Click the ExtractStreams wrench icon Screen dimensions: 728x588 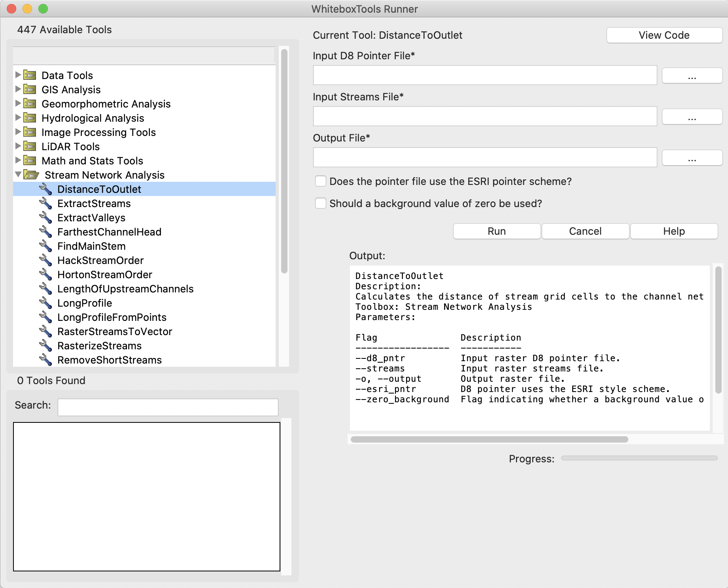pyautogui.click(x=45, y=204)
